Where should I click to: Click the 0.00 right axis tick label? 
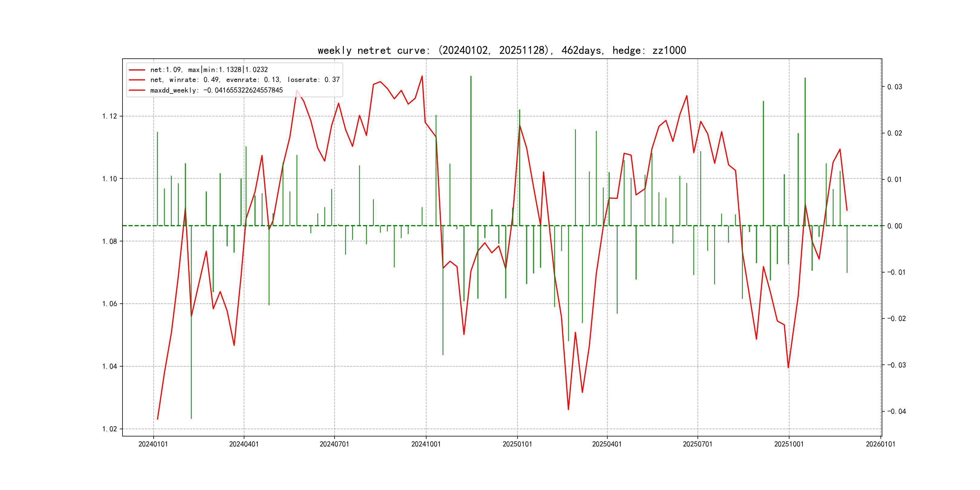[x=894, y=226]
